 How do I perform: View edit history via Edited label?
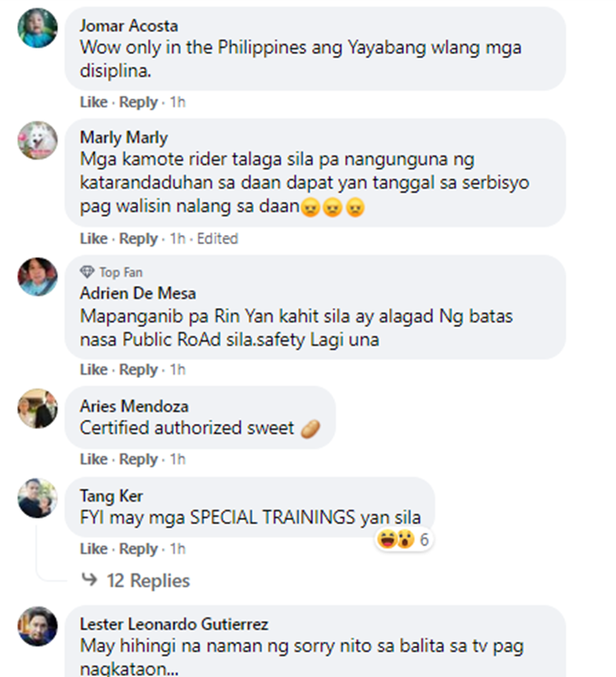218,238
